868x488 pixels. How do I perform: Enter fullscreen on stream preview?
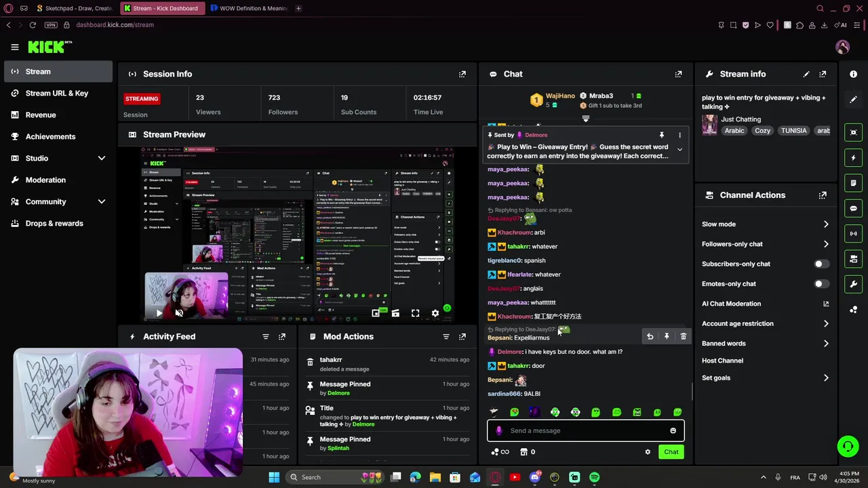pyautogui.click(x=415, y=313)
